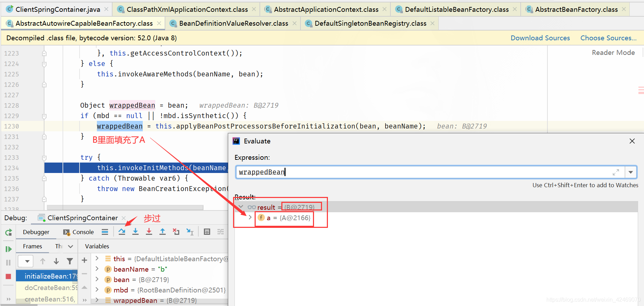Image resolution: width=644 pixels, height=306 pixels.
Task: Click the next frame down arrow
Action: tap(56, 261)
